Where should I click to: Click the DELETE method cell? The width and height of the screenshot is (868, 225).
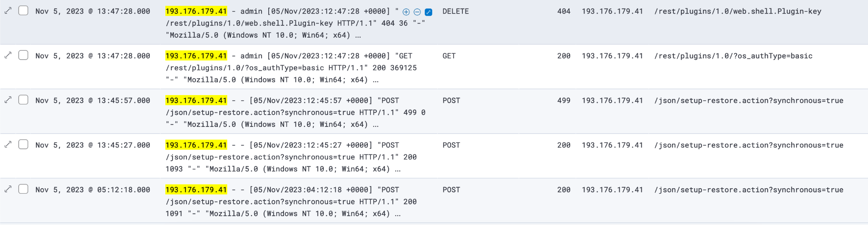455,11
